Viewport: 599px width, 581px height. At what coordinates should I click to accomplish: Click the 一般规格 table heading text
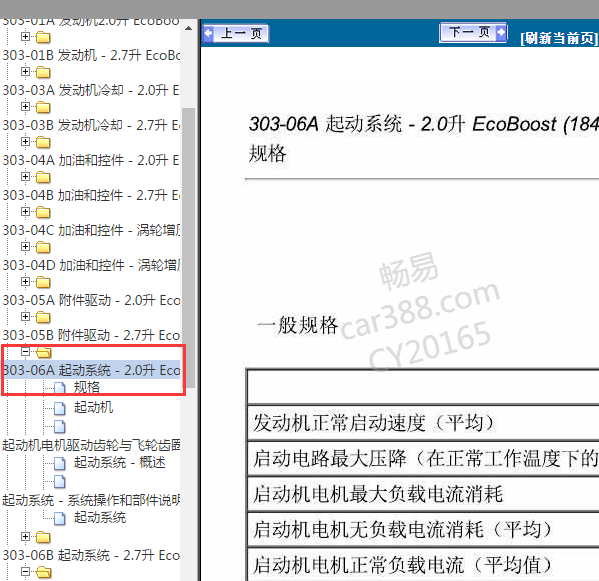(298, 325)
